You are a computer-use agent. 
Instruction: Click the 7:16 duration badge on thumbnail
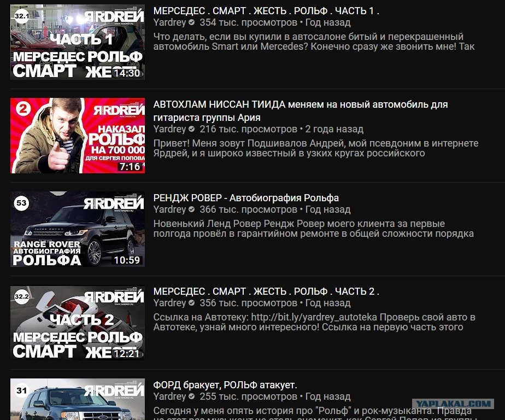tap(130, 167)
